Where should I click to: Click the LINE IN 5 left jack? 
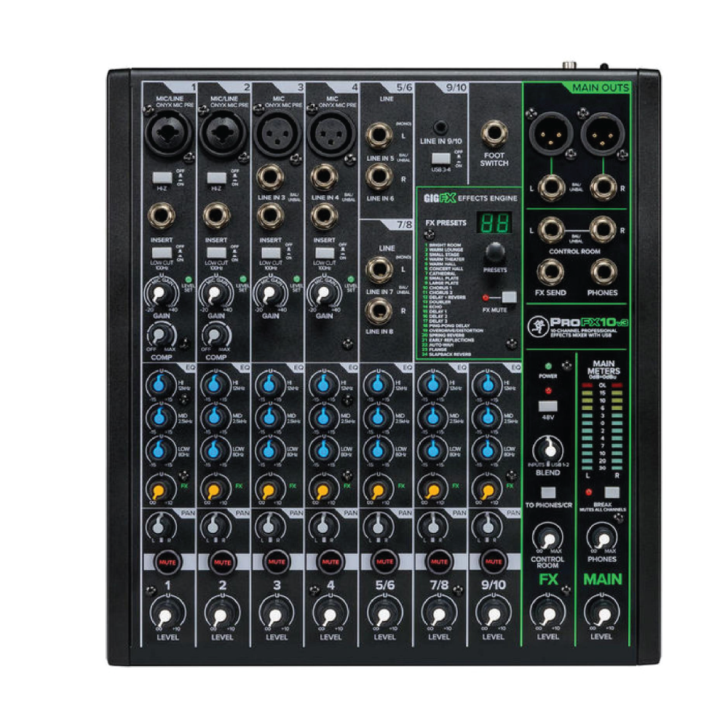click(379, 136)
